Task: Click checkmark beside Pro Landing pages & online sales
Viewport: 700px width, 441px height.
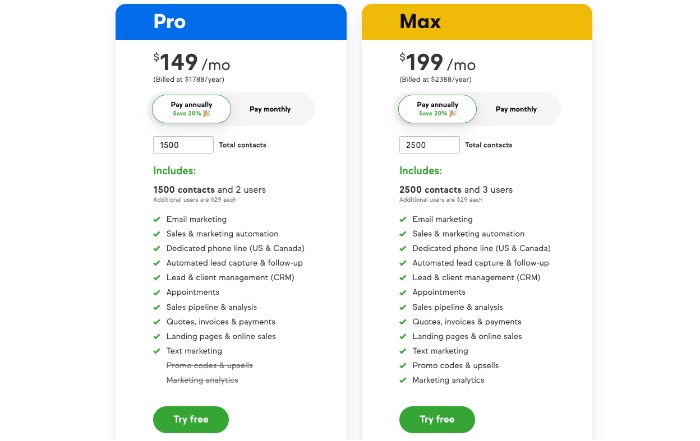Action: tap(157, 336)
